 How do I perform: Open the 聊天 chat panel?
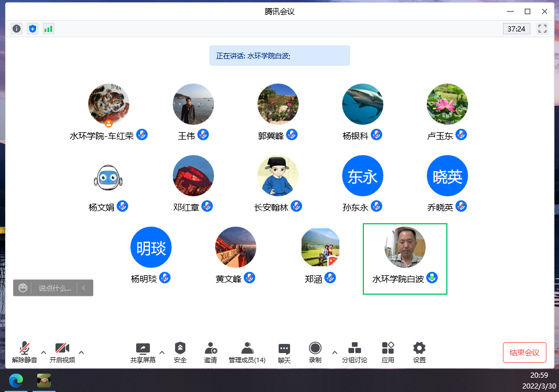coord(284,352)
